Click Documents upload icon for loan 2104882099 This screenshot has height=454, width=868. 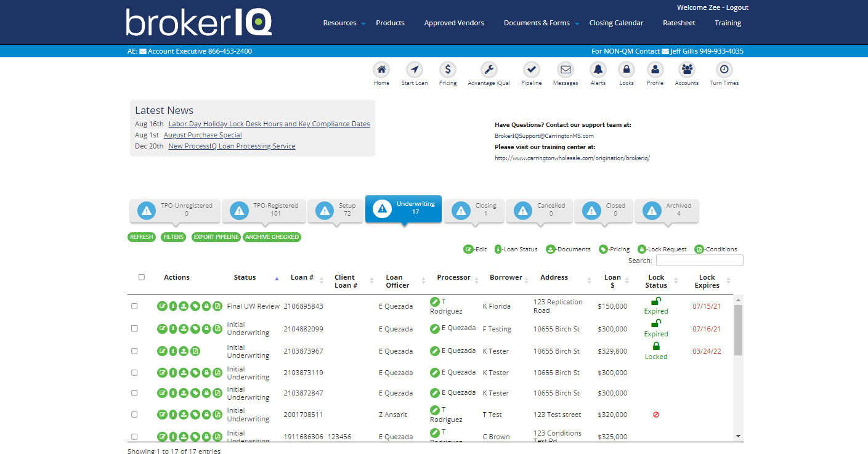tap(184, 329)
